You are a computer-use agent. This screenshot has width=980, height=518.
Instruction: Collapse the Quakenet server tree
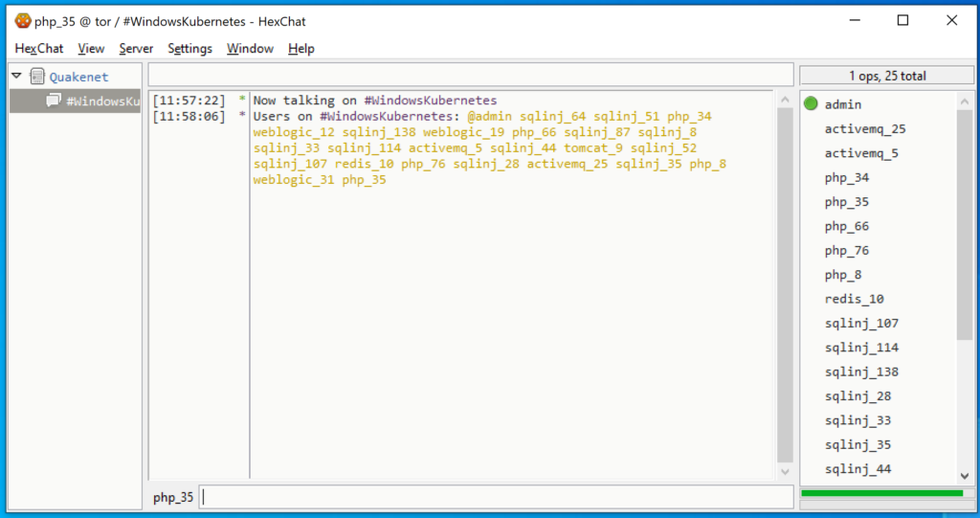tap(17, 77)
